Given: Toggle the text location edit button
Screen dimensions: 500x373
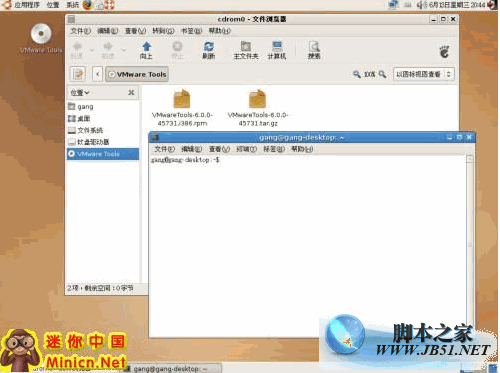Looking at the screenshot, I should pyautogui.click(x=78, y=74).
